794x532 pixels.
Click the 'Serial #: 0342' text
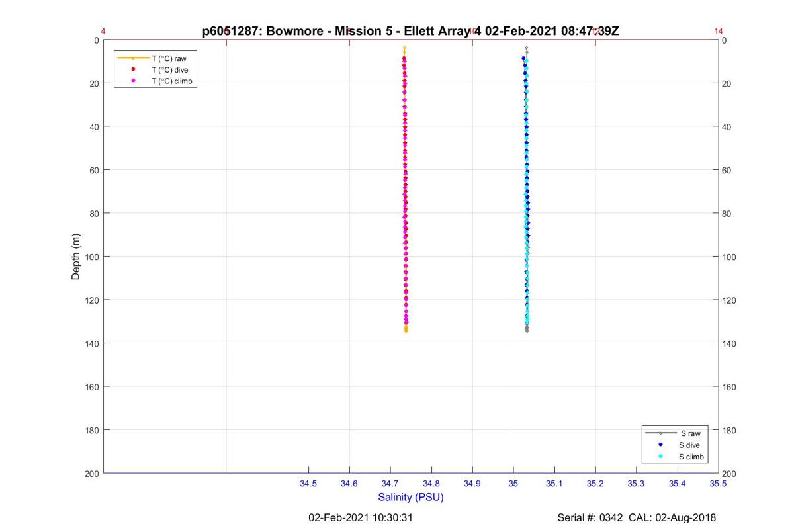coord(590,517)
